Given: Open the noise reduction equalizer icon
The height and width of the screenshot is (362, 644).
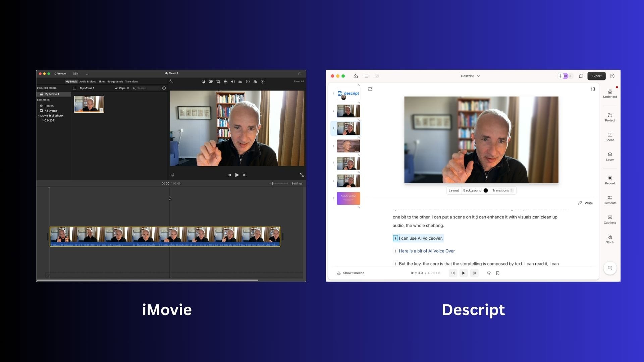Looking at the screenshot, I should click(240, 81).
